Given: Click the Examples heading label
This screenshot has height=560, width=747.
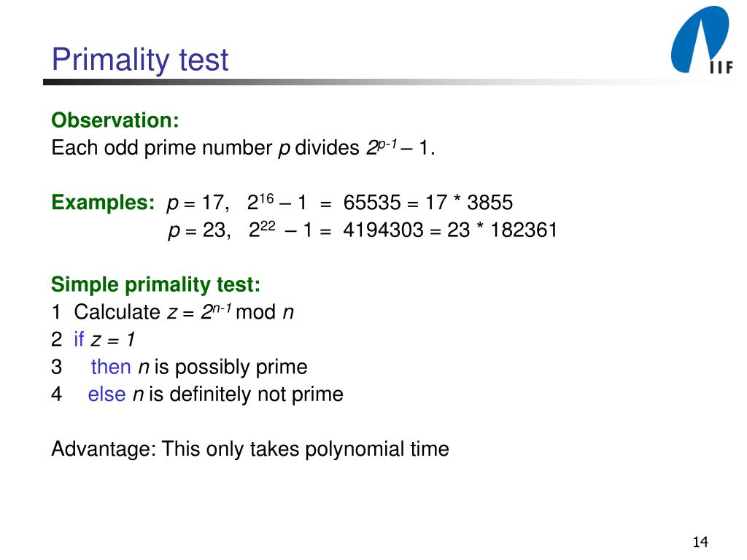Looking at the screenshot, I should click(103, 203).
